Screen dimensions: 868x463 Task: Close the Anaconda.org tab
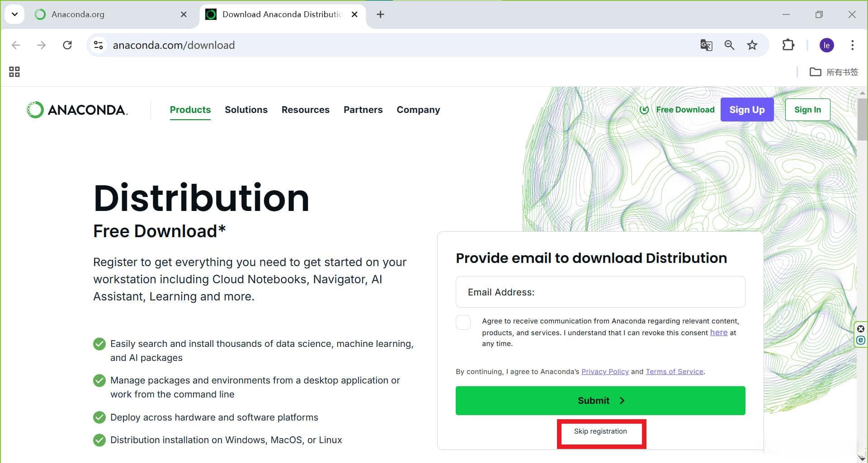pyautogui.click(x=184, y=14)
